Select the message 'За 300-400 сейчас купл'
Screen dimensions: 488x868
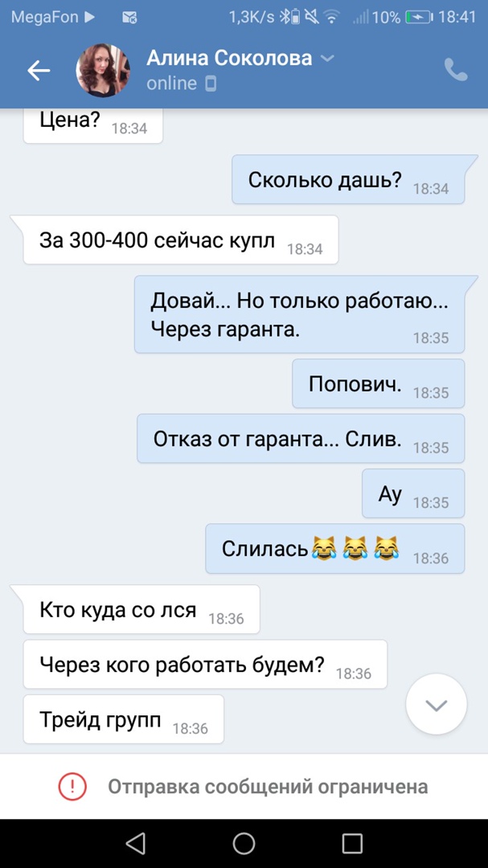point(180,240)
